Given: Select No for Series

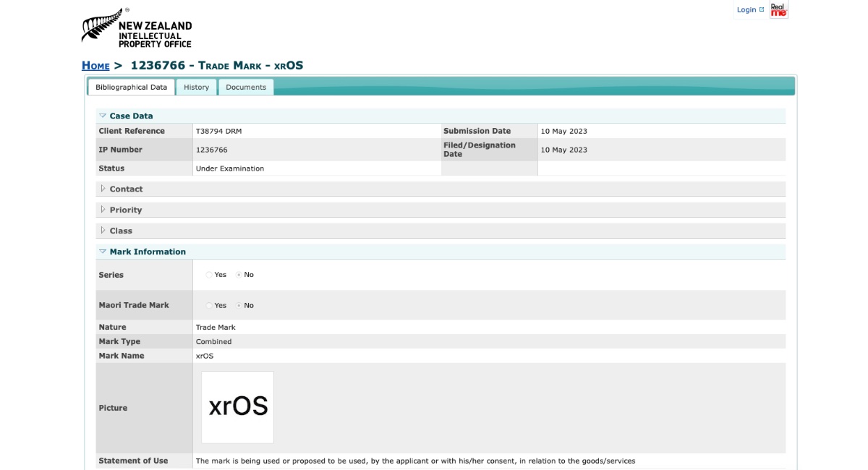Looking at the screenshot, I should [239, 275].
